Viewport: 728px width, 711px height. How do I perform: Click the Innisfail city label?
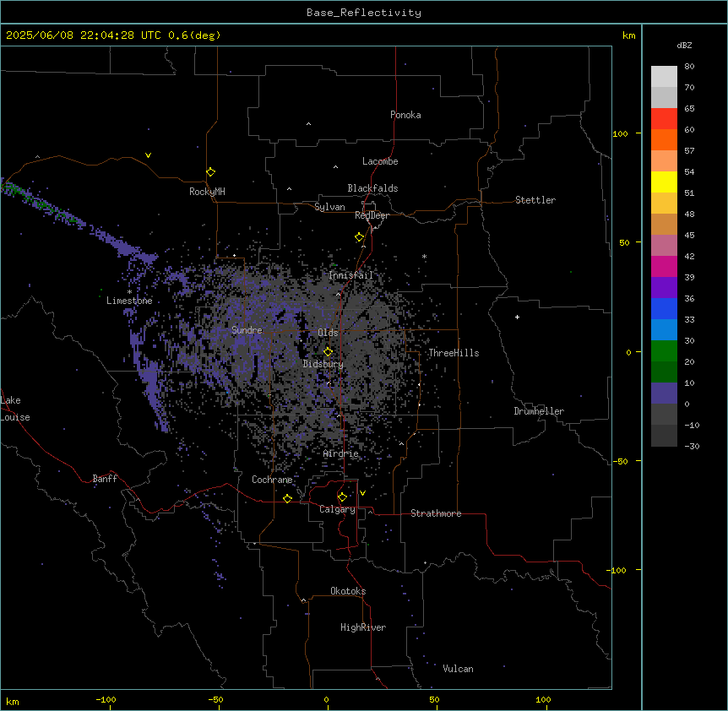click(x=350, y=275)
